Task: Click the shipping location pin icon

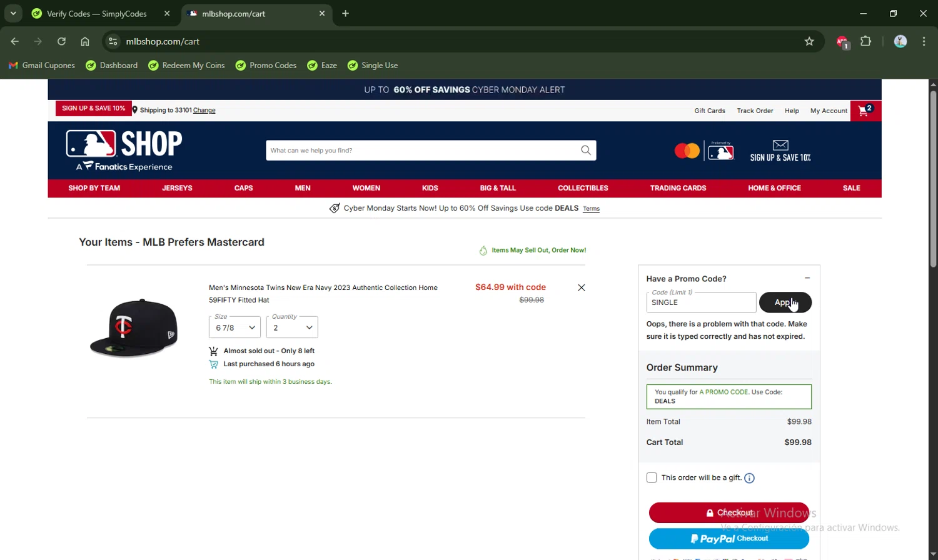Action: 135,110
